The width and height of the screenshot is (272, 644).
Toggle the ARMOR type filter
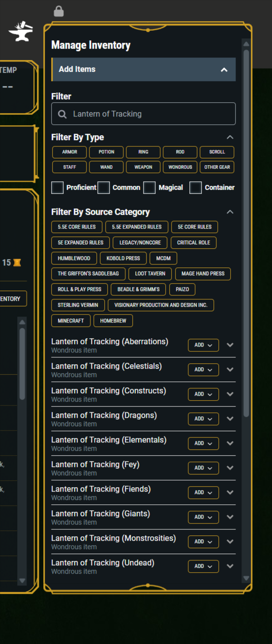(x=69, y=152)
